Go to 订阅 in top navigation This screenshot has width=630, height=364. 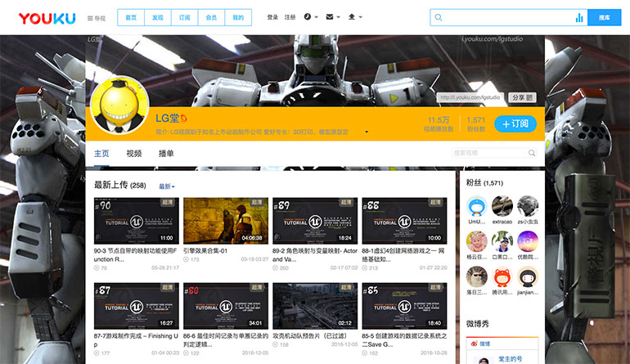[x=185, y=18]
